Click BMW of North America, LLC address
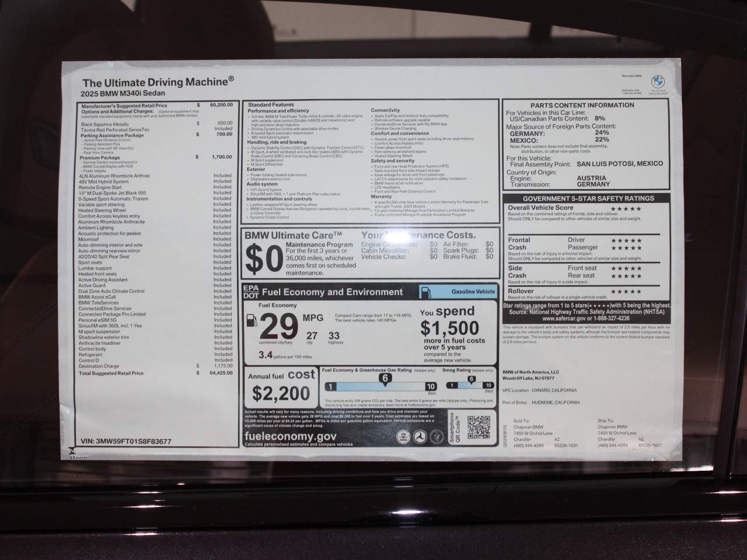This screenshot has width=747, height=560. click(x=530, y=375)
